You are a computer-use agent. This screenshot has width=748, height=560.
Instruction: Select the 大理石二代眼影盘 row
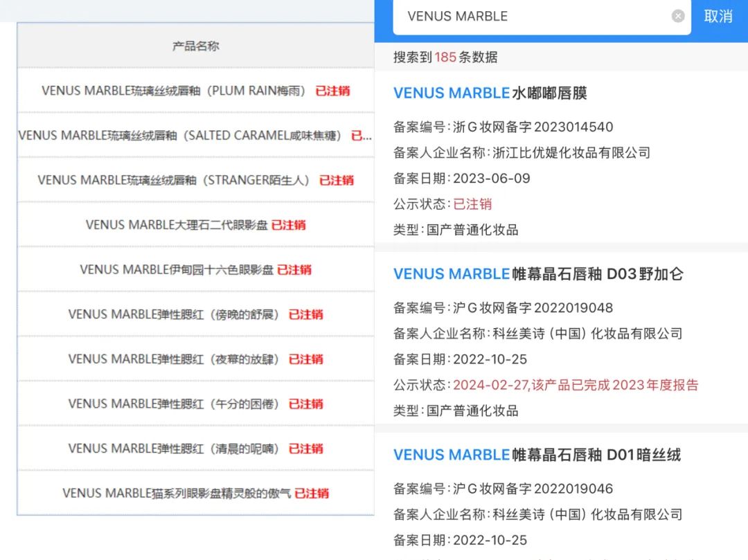[x=177, y=225]
